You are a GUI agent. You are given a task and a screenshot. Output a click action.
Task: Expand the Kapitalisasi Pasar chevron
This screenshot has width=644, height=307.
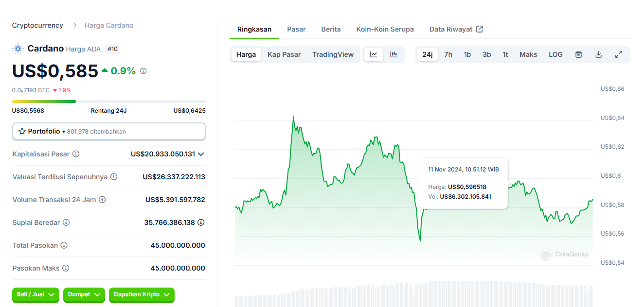[x=202, y=154]
